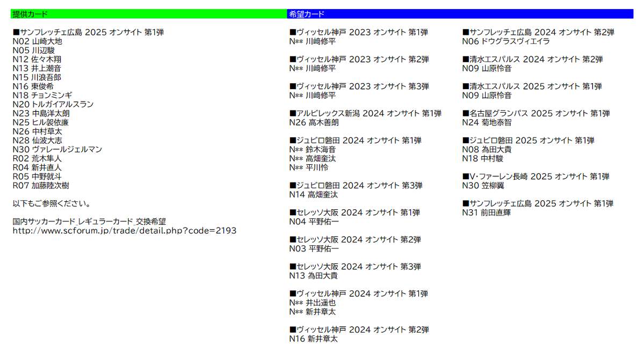The width and height of the screenshot is (644, 352).
Task: Select the line N31 前田直輝
Action: click(487, 213)
